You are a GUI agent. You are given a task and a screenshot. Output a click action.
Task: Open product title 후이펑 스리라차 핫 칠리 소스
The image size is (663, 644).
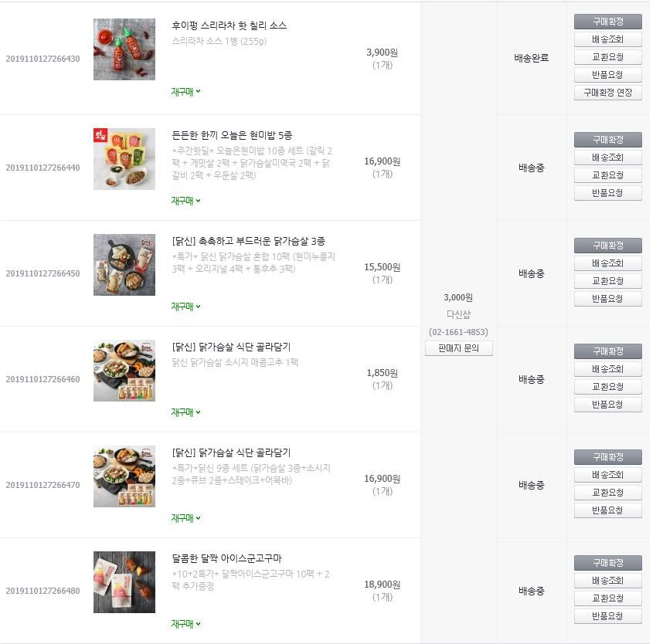pyautogui.click(x=229, y=25)
